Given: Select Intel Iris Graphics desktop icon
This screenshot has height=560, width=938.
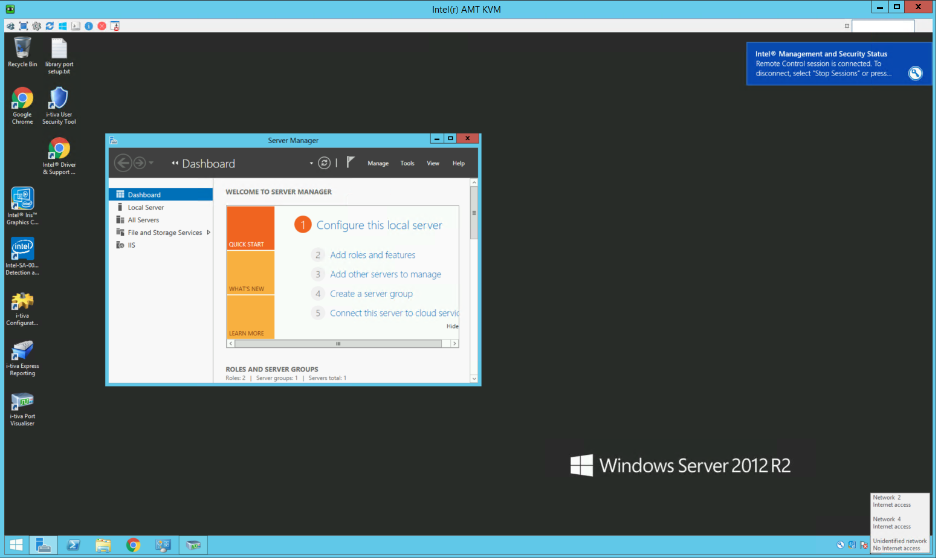Looking at the screenshot, I should click(22, 206).
